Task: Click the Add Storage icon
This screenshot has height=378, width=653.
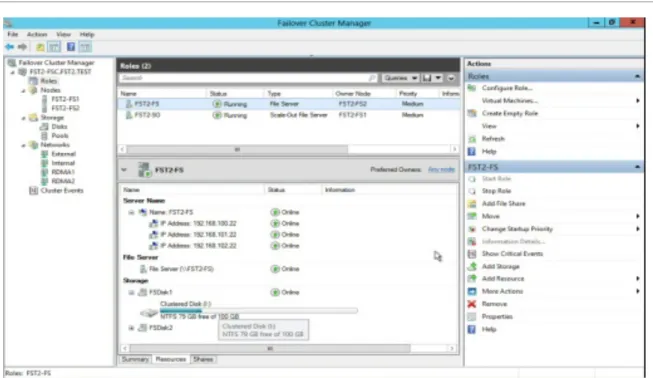Action: pos(472,266)
